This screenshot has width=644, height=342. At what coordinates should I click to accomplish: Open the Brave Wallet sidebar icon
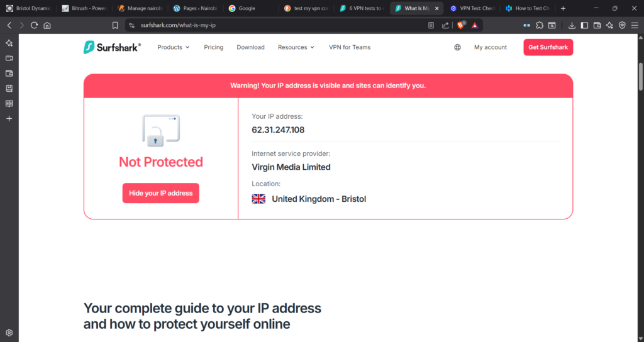9,73
